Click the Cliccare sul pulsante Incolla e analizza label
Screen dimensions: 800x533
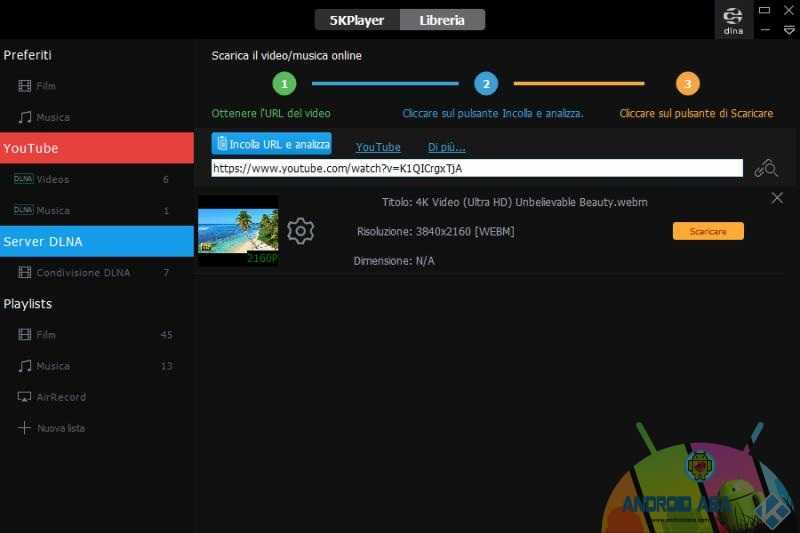pos(493,113)
